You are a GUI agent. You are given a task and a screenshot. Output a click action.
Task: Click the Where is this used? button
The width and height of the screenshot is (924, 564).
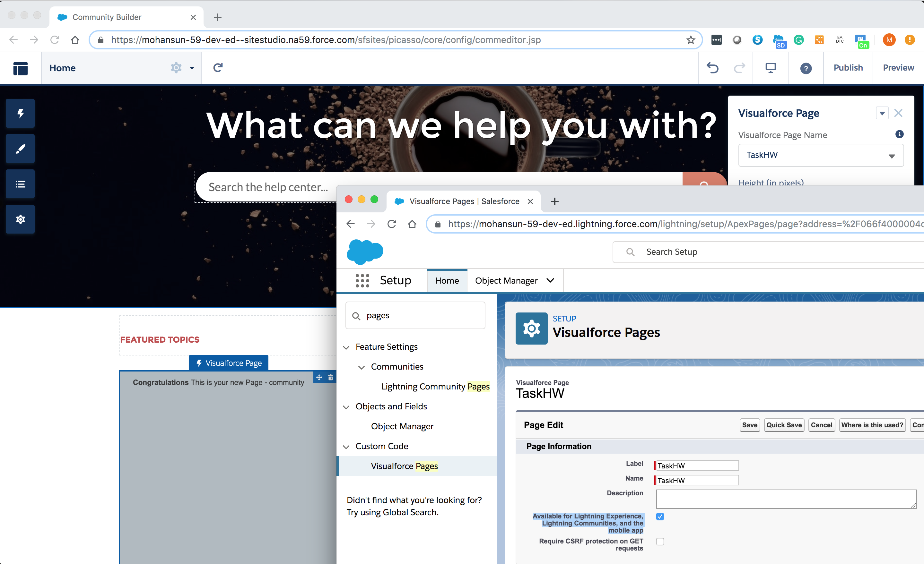coord(872,425)
